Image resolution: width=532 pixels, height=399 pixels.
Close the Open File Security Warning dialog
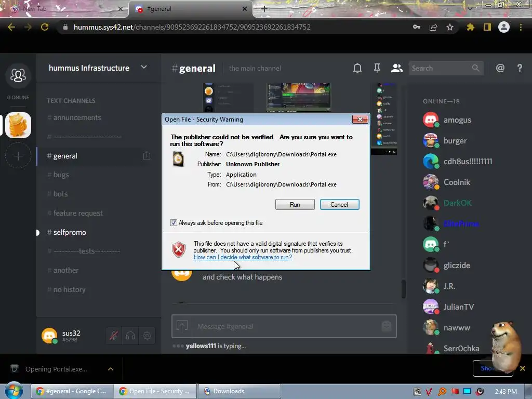(360, 119)
